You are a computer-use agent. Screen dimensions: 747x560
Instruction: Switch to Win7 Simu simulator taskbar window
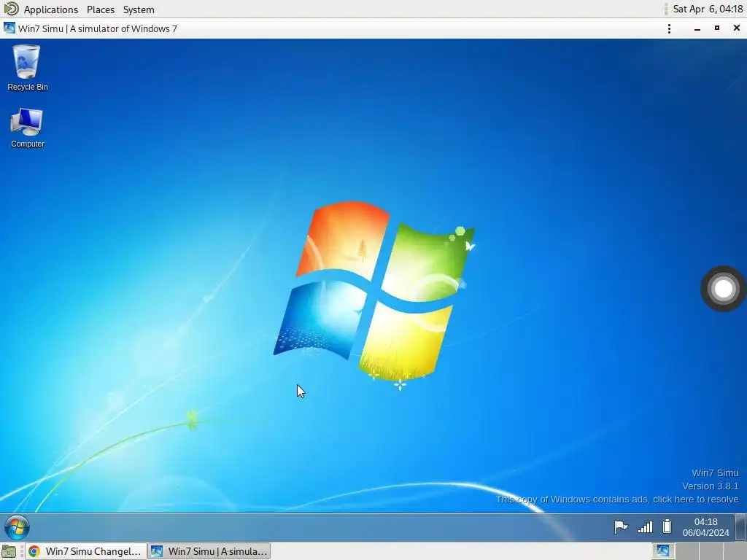click(209, 551)
